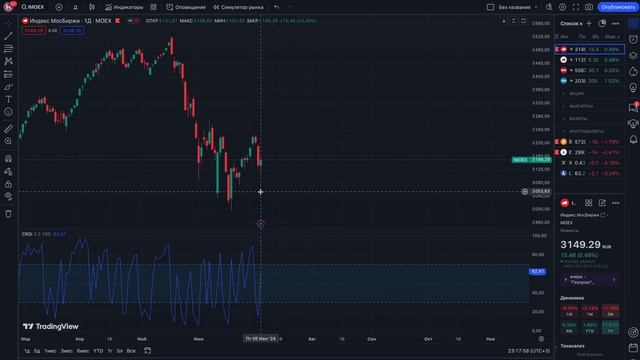
Task: Open the Индикаторы indicators menu
Action: [x=124, y=7]
